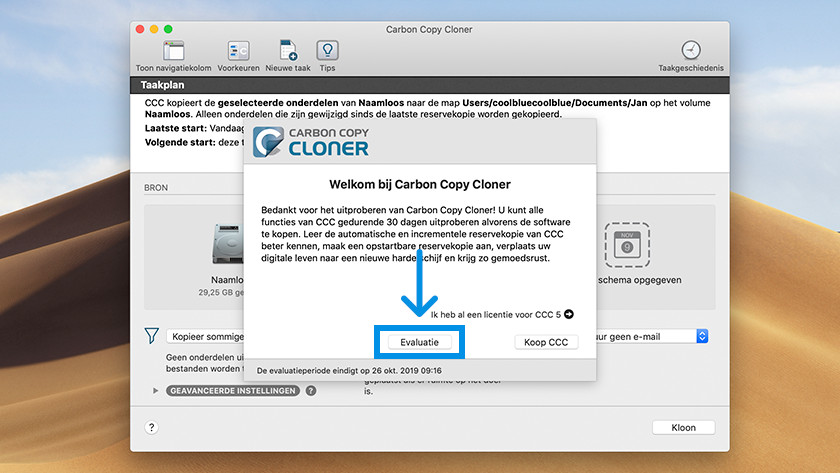
Task: Create a new task with Nieuwe taak icon
Action: pyautogui.click(x=288, y=50)
